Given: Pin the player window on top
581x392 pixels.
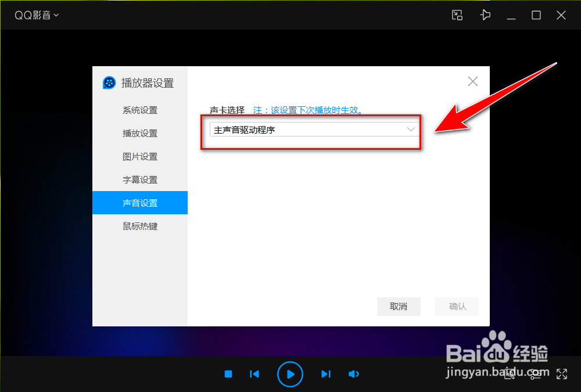Looking at the screenshot, I should click(x=485, y=15).
